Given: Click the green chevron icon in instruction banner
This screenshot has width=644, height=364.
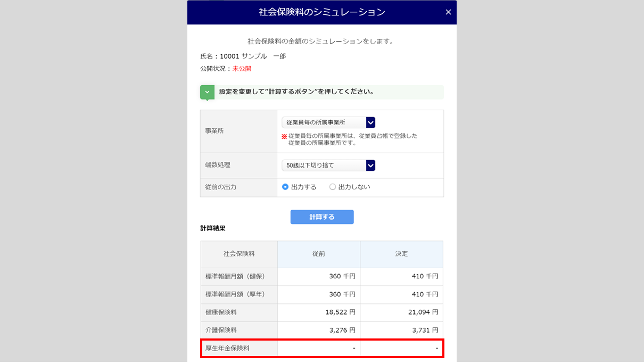Looking at the screenshot, I should coord(207,92).
